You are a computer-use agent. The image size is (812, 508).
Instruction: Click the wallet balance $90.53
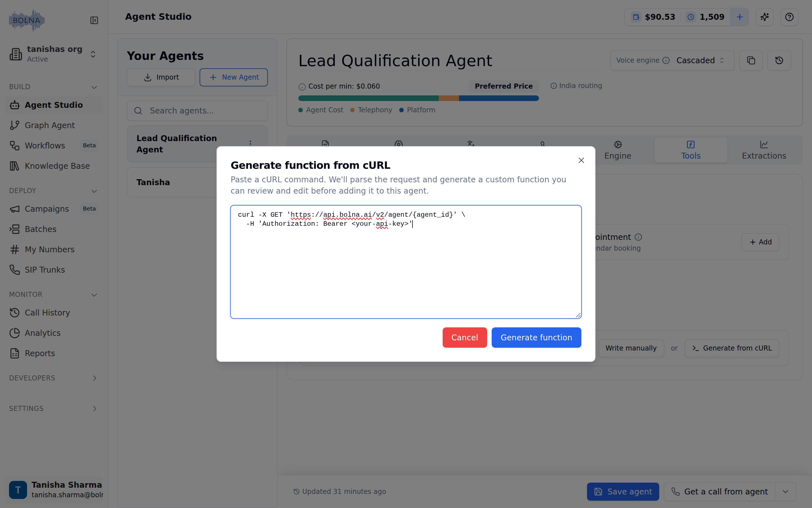click(x=653, y=17)
